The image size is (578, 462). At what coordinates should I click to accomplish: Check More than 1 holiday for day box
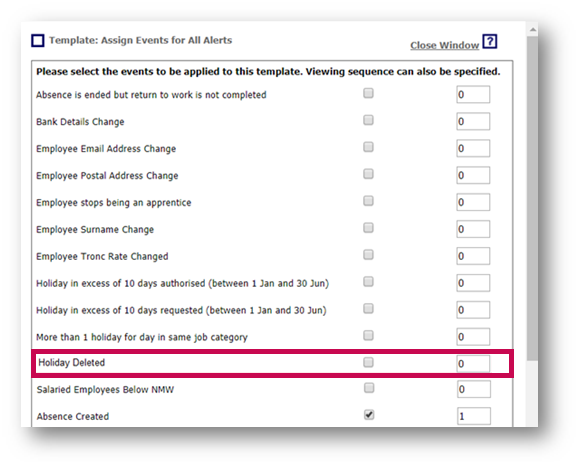point(368,335)
